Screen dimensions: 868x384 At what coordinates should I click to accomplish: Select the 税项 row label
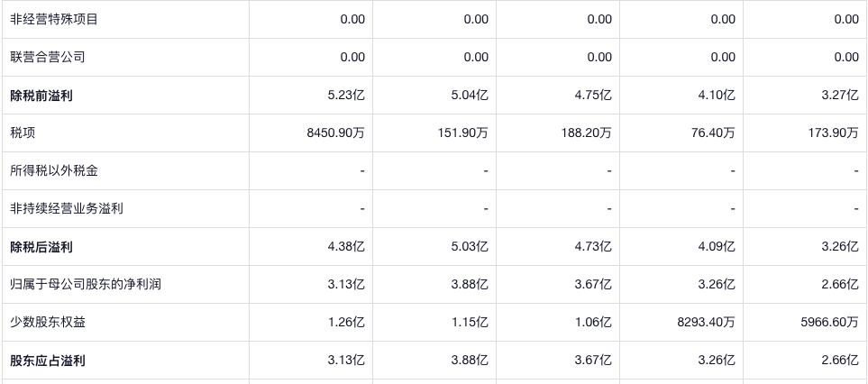[23, 133]
